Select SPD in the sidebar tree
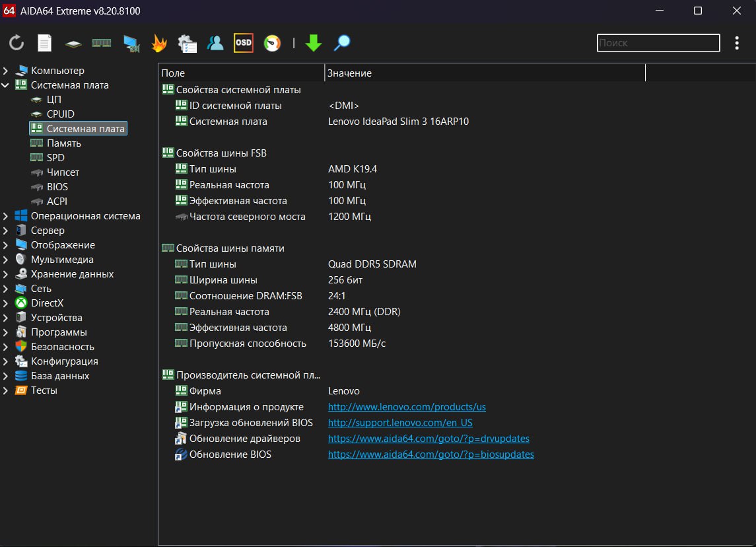 point(55,158)
